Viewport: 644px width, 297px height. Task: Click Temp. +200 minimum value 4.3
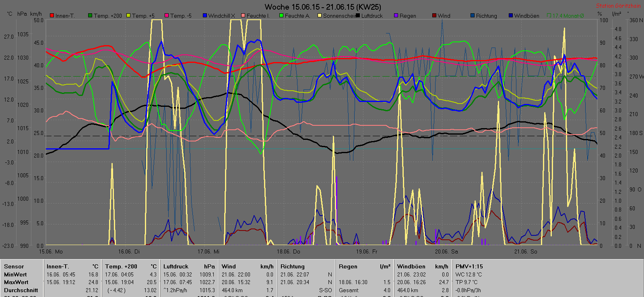coord(153,274)
